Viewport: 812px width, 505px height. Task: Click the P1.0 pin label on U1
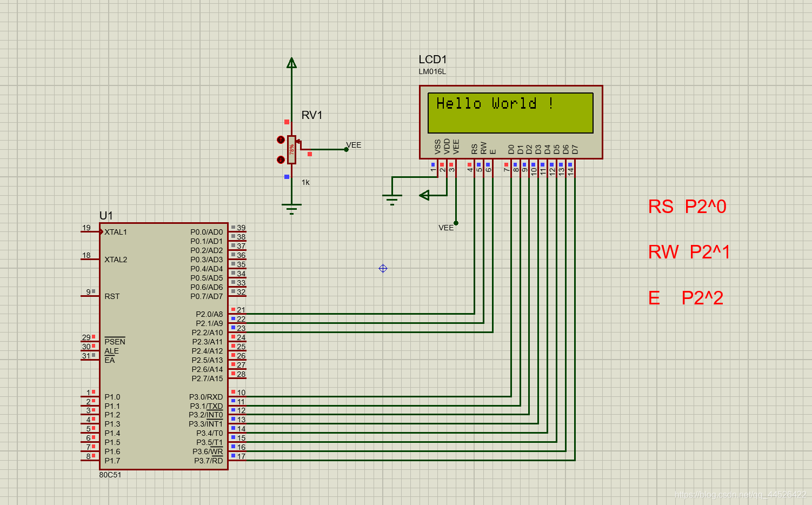(112, 397)
